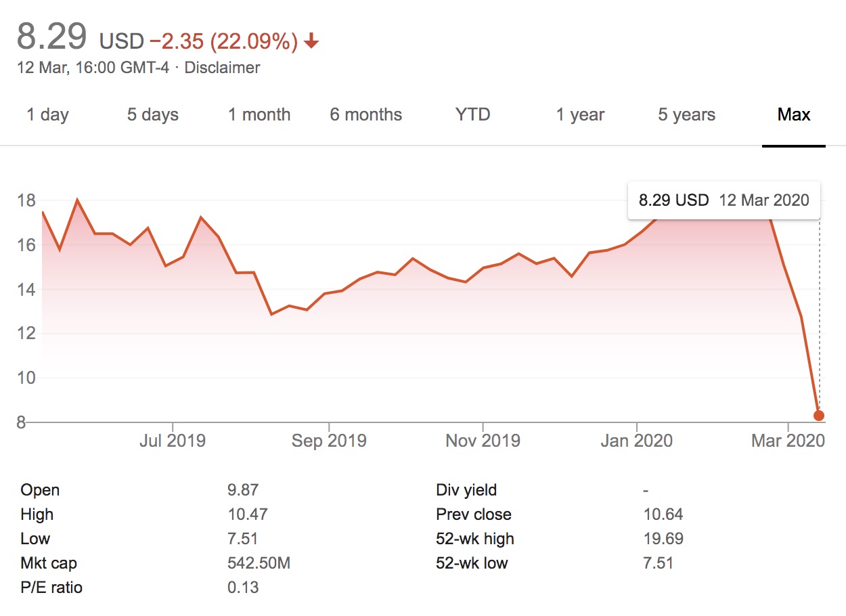Click the 52-wk high value 19.69

tap(663, 539)
